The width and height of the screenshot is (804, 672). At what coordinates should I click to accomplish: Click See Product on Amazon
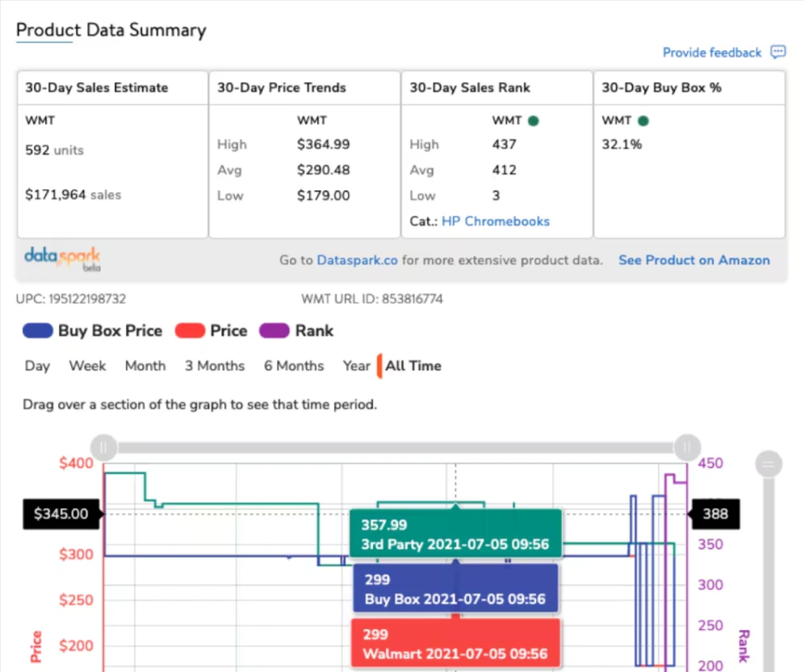click(x=693, y=260)
